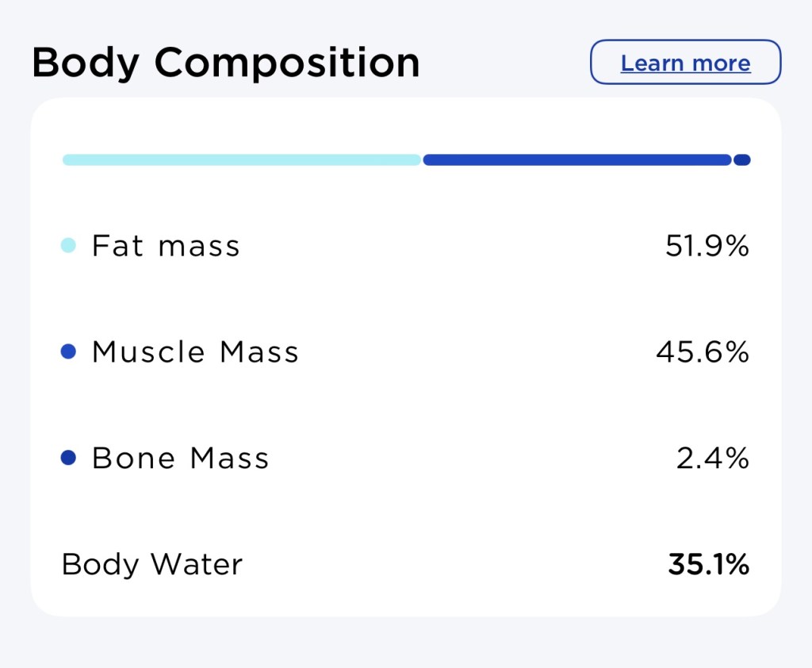812x668 pixels.
Task: Click the 45.6% muscle mass value
Action: [702, 351]
